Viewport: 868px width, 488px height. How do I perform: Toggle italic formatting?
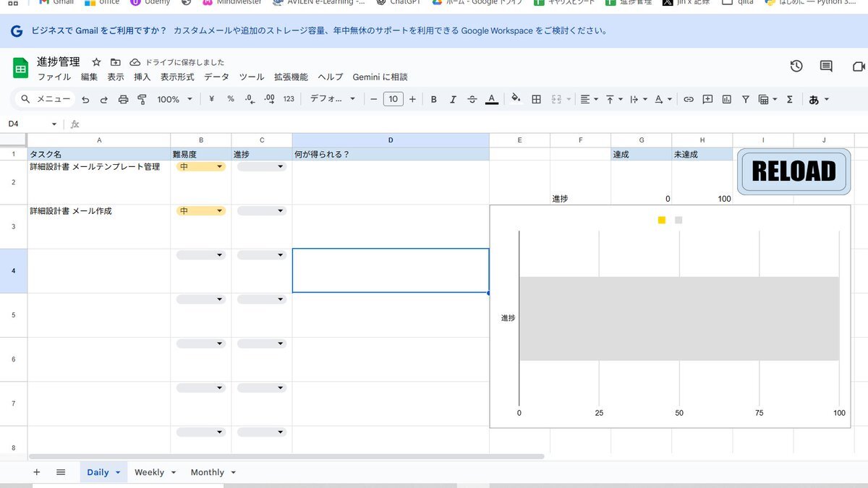453,100
